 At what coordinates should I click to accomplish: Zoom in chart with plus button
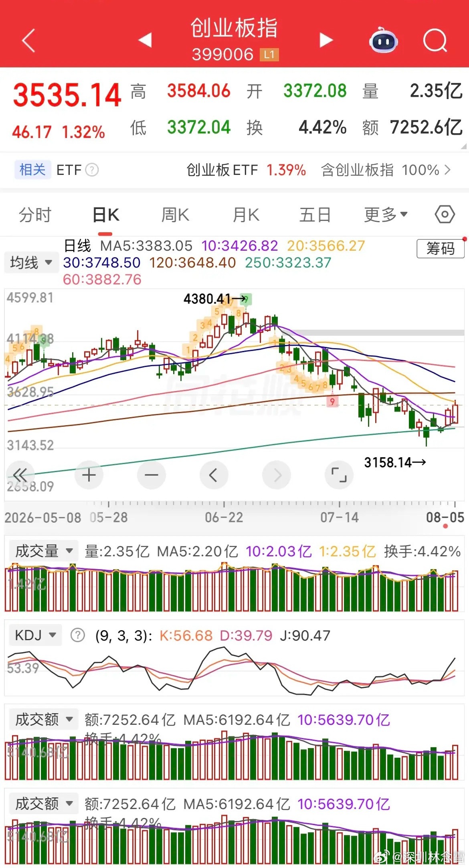click(89, 475)
